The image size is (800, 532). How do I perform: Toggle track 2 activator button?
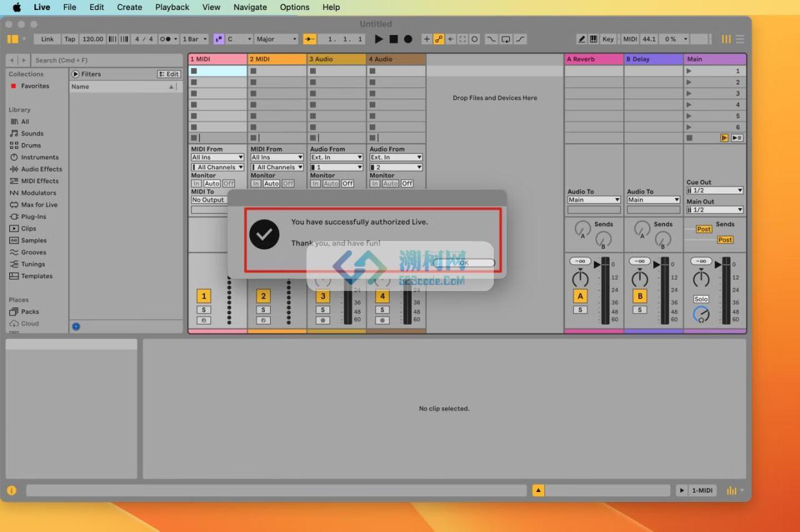tap(263, 296)
